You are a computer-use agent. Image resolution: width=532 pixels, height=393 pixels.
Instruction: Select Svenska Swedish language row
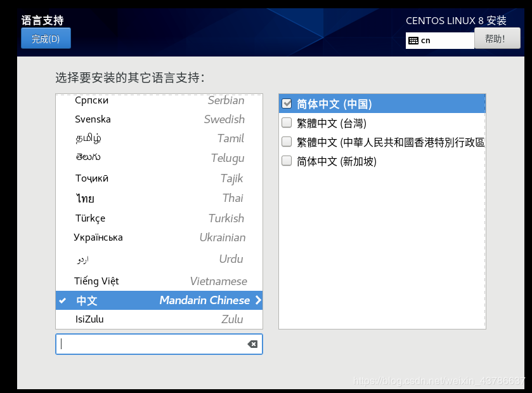(x=159, y=119)
